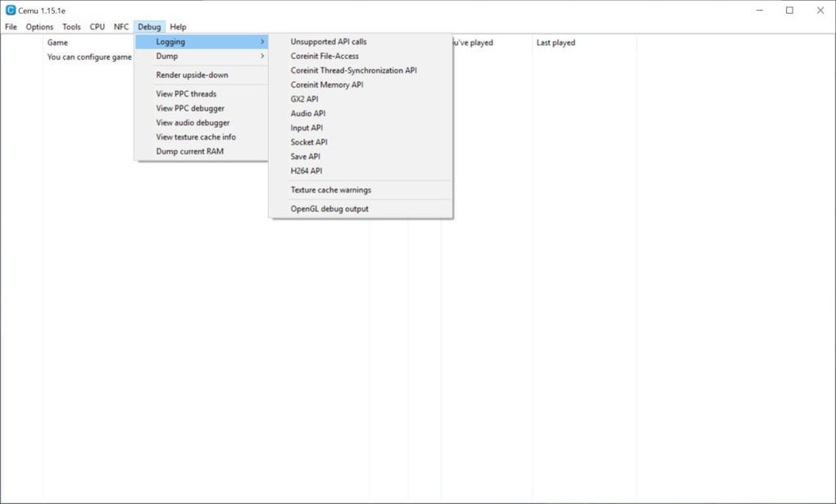The width and height of the screenshot is (836, 504).
Task: Open the Help menu
Action: point(178,27)
